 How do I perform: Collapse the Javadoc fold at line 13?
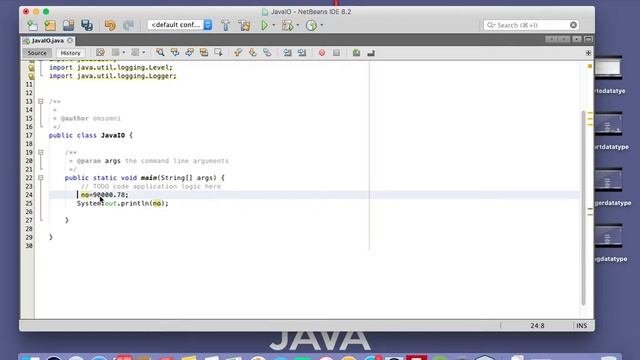pyautogui.click(x=40, y=101)
